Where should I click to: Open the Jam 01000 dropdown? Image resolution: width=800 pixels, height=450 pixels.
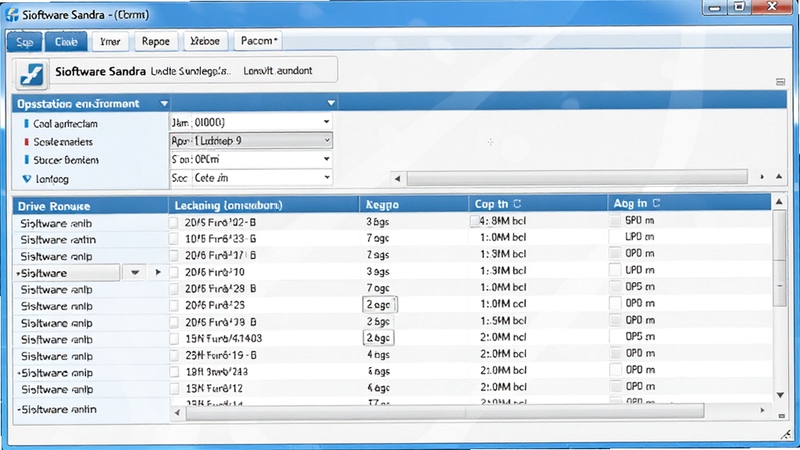tap(326, 122)
